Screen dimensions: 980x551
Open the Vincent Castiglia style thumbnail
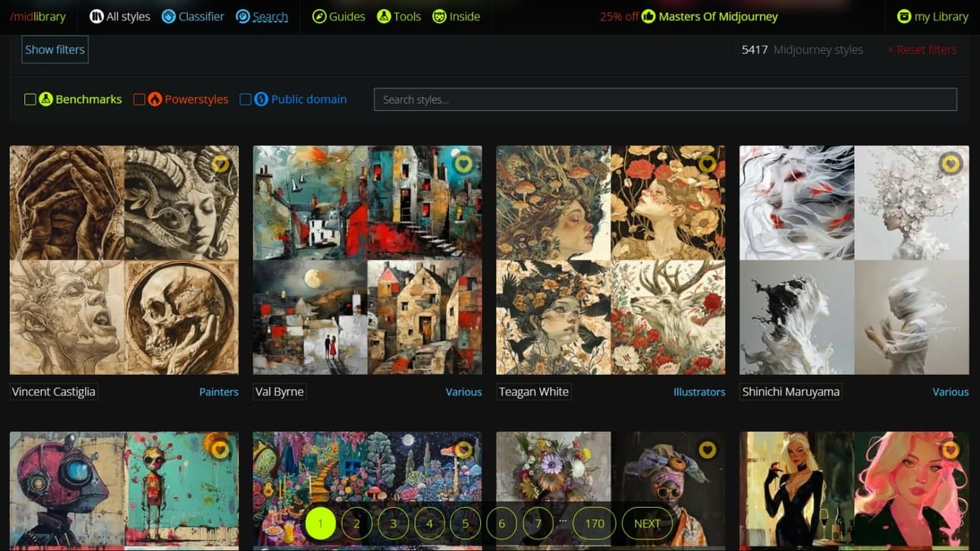pos(124,260)
